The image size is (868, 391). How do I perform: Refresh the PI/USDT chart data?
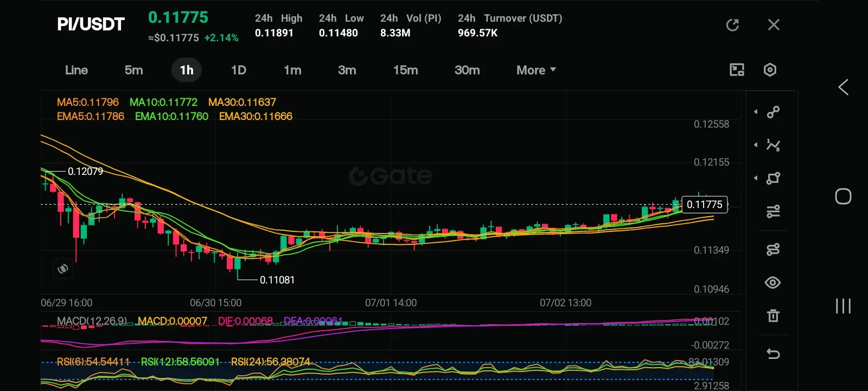tap(732, 25)
